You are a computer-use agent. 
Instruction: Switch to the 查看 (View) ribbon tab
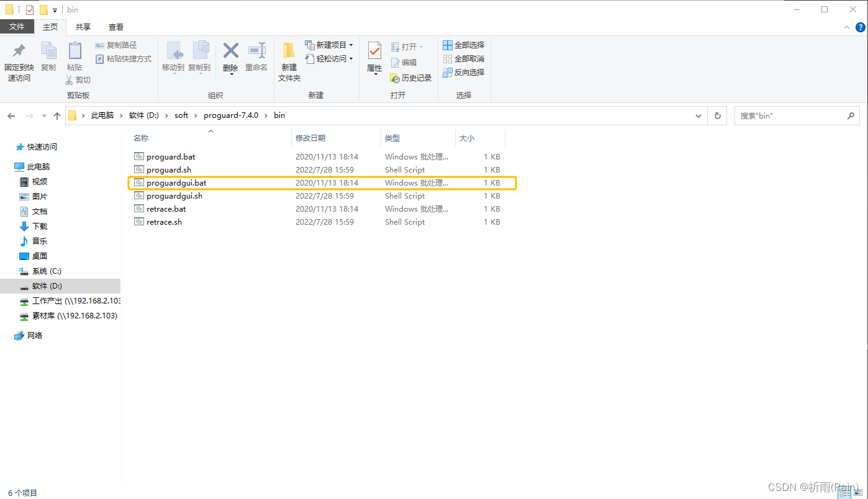pyautogui.click(x=115, y=27)
